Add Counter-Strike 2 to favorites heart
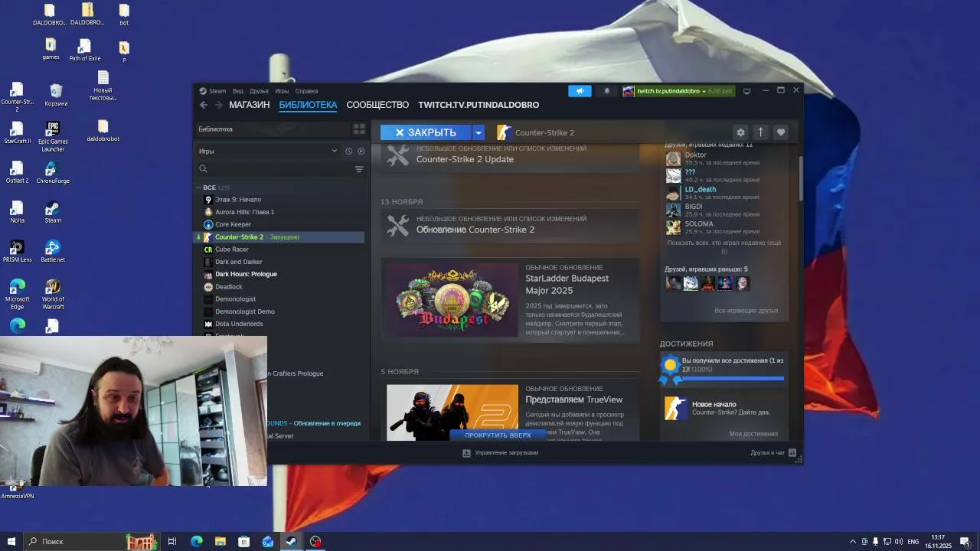The image size is (980, 551). 781,132
